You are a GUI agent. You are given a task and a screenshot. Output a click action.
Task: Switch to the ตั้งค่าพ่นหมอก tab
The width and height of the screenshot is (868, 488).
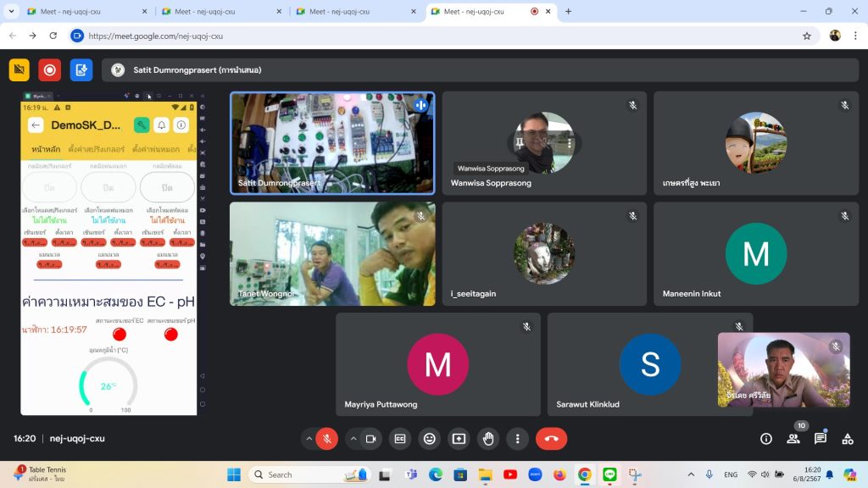[156, 149]
